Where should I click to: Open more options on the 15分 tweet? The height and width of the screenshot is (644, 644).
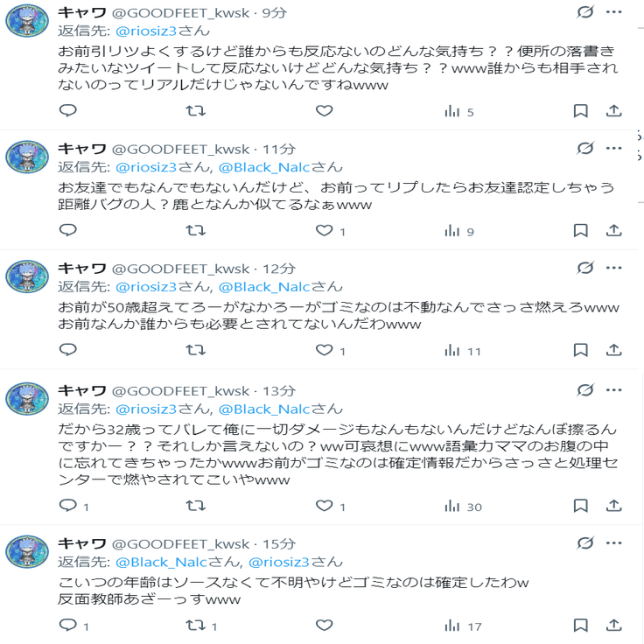coord(614,543)
